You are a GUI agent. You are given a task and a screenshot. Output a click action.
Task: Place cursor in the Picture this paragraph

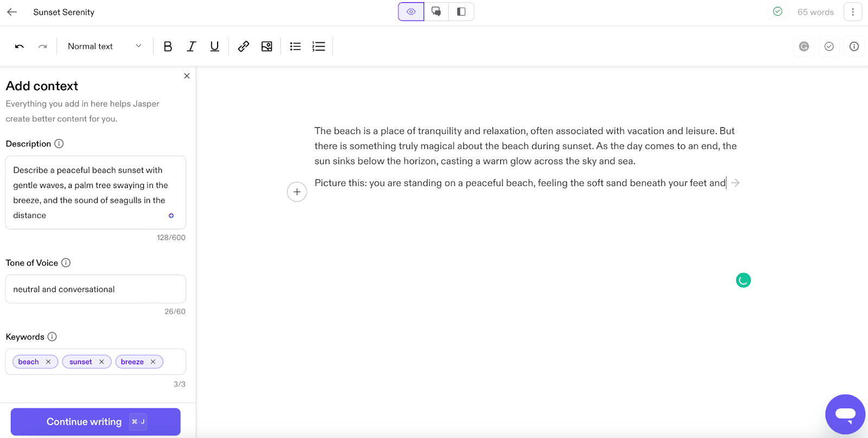coord(520,183)
